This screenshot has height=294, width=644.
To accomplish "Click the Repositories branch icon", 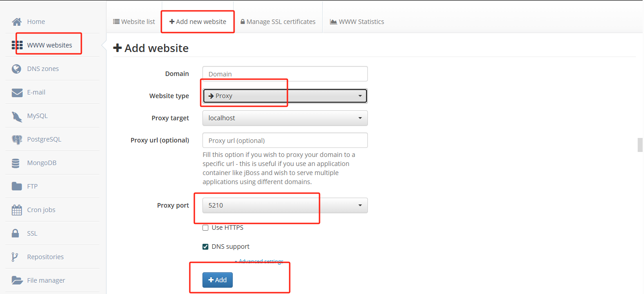I will [x=15, y=257].
